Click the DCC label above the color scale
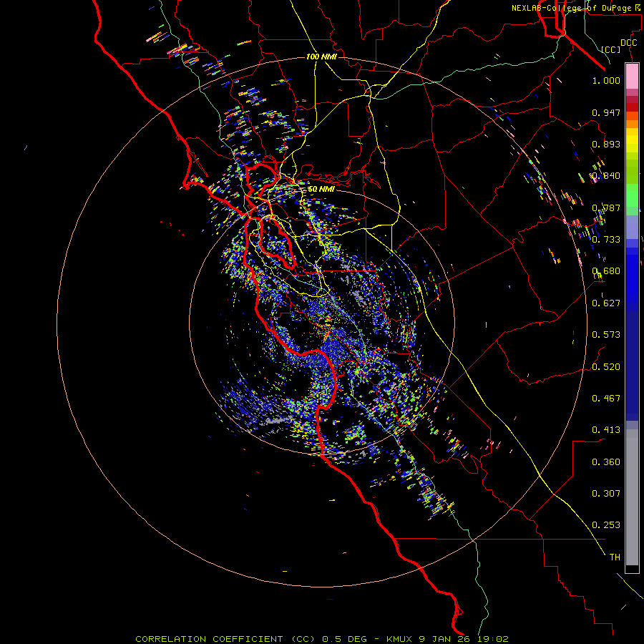 pos(628,42)
